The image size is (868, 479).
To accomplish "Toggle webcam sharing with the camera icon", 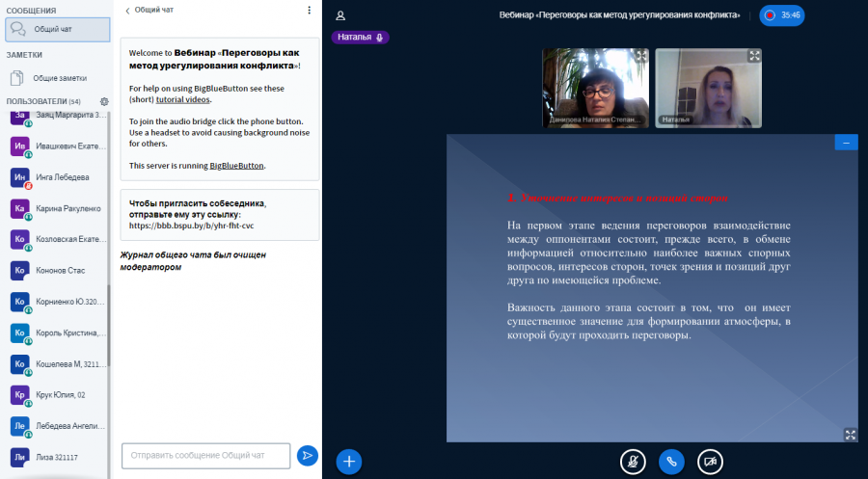I will click(x=710, y=462).
